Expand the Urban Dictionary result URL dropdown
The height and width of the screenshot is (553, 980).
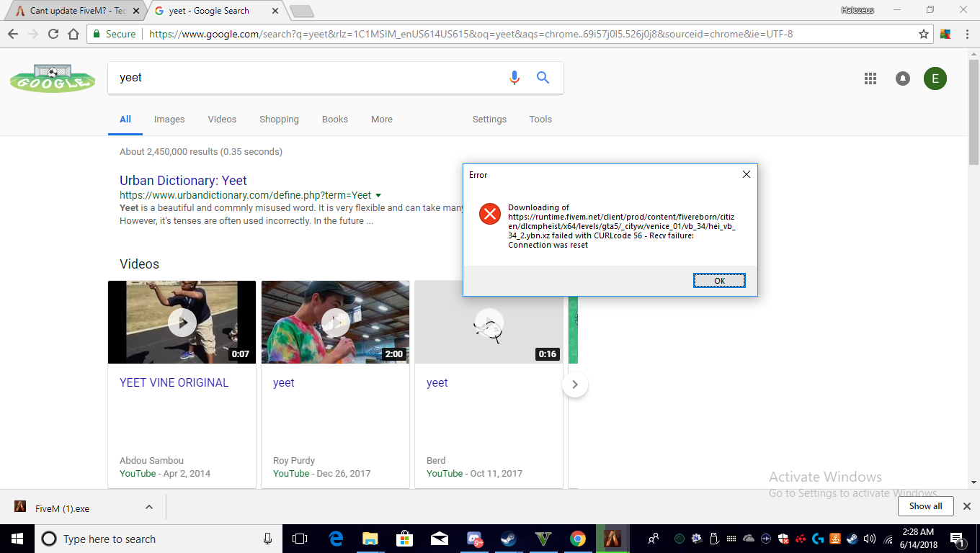[378, 195]
